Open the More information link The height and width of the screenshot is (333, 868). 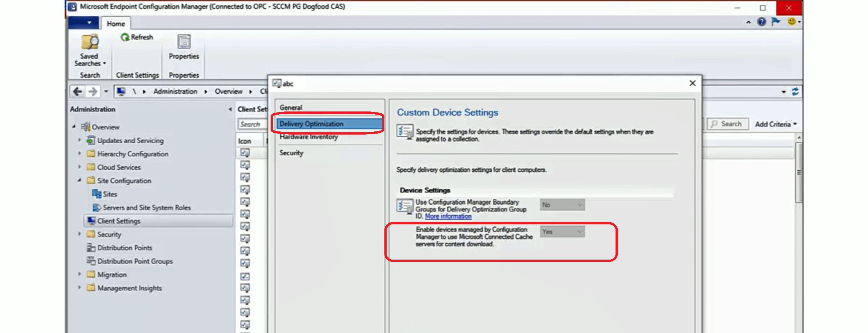point(448,217)
